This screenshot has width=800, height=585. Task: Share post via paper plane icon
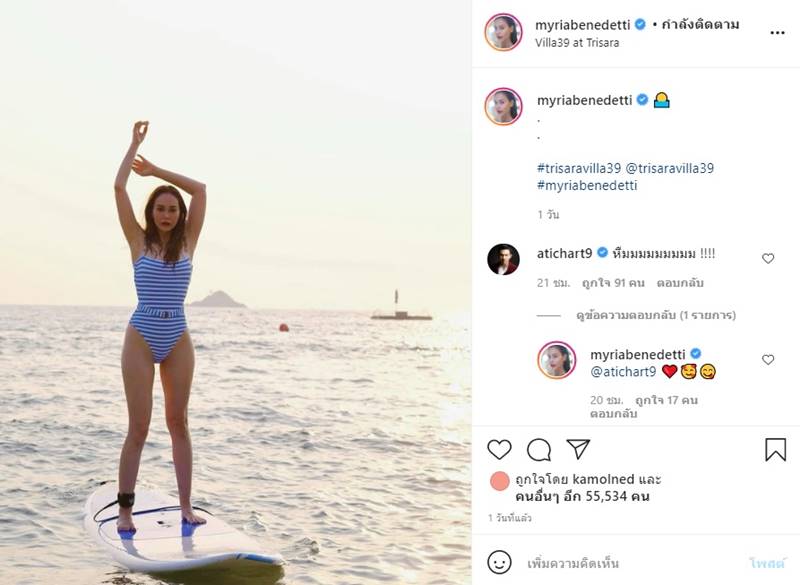[x=578, y=449]
